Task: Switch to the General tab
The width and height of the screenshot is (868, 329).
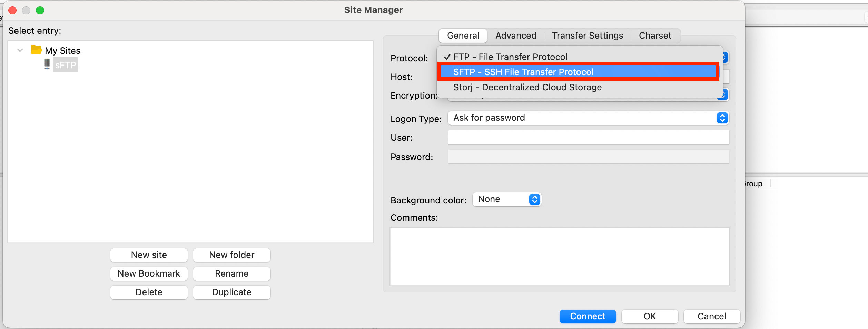Action: click(x=463, y=36)
